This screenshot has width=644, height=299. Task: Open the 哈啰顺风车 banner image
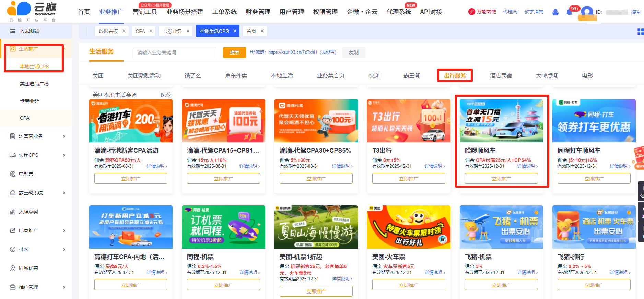501,121
